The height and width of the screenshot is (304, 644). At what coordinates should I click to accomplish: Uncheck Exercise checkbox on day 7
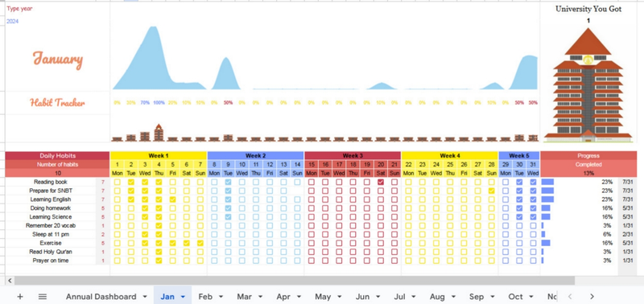point(200,243)
